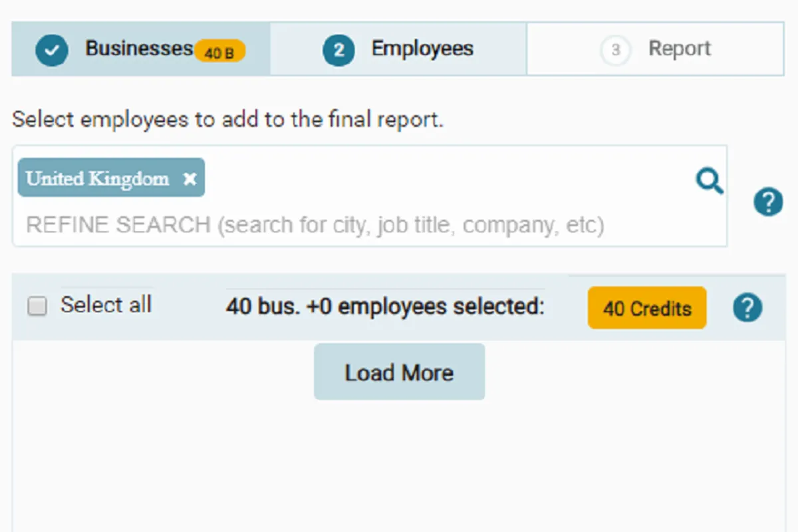
Task: Go back to the Businesses tab
Action: [x=138, y=49]
